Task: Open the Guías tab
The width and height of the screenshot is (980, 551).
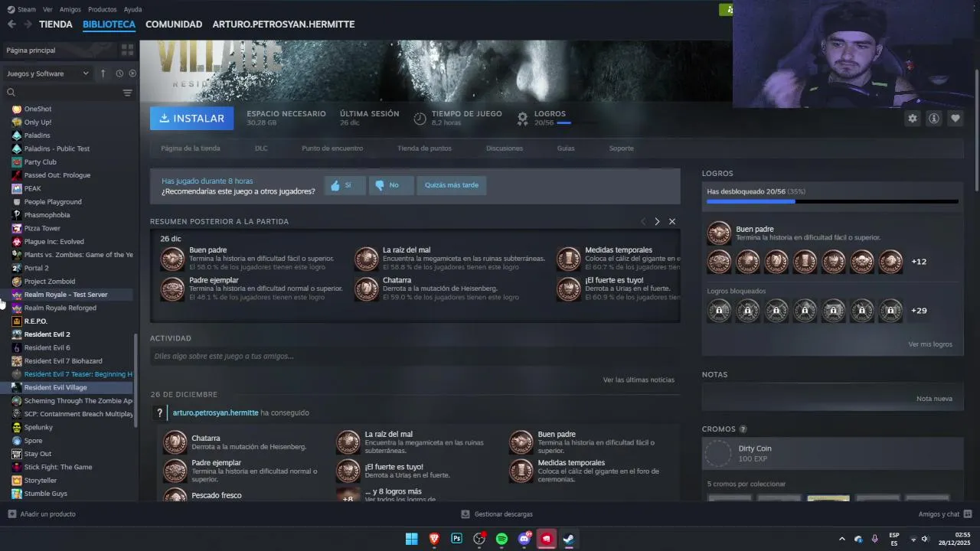Action: click(566, 148)
